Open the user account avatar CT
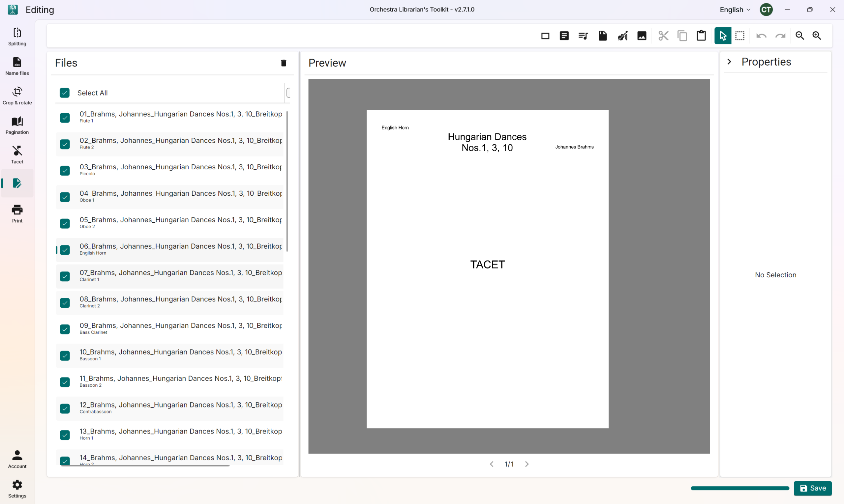Screen dimensions: 844x504 [x=766, y=10]
